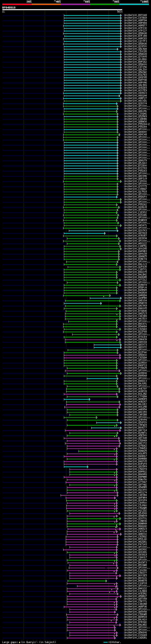Click hit label UniRef100_C1BP51

pos(135,246)
